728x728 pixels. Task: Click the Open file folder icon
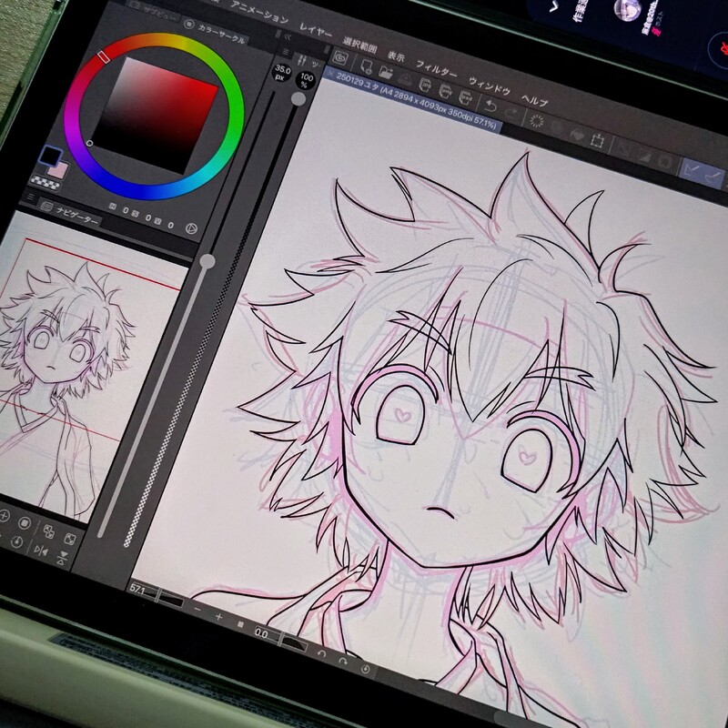point(385,73)
